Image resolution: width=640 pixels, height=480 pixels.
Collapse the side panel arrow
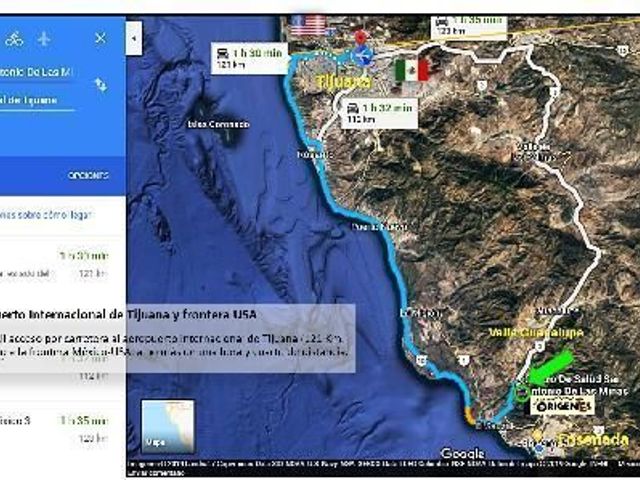(x=134, y=38)
